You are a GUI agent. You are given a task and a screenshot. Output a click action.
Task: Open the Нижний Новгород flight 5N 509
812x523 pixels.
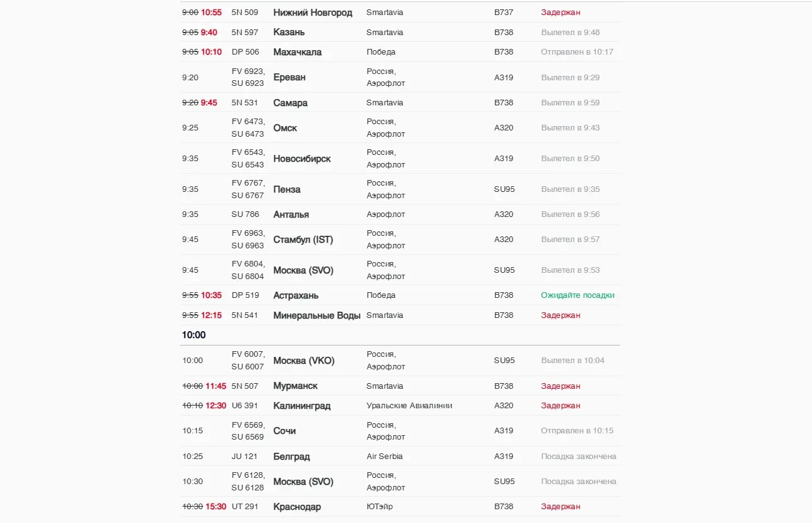400,13
